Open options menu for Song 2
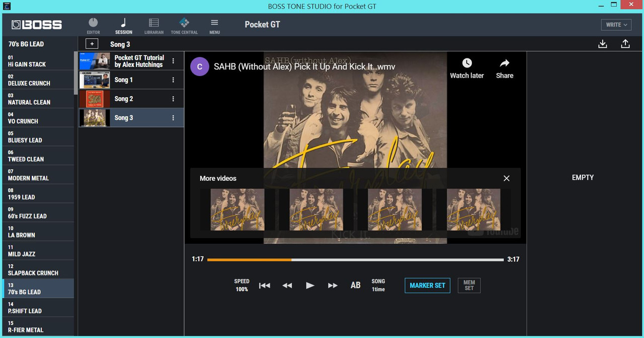 click(174, 99)
